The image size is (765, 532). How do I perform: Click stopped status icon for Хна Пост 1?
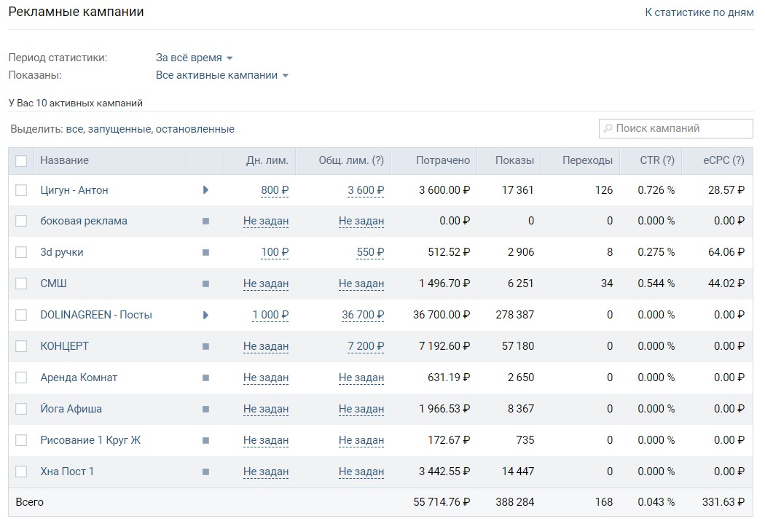[205, 472]
